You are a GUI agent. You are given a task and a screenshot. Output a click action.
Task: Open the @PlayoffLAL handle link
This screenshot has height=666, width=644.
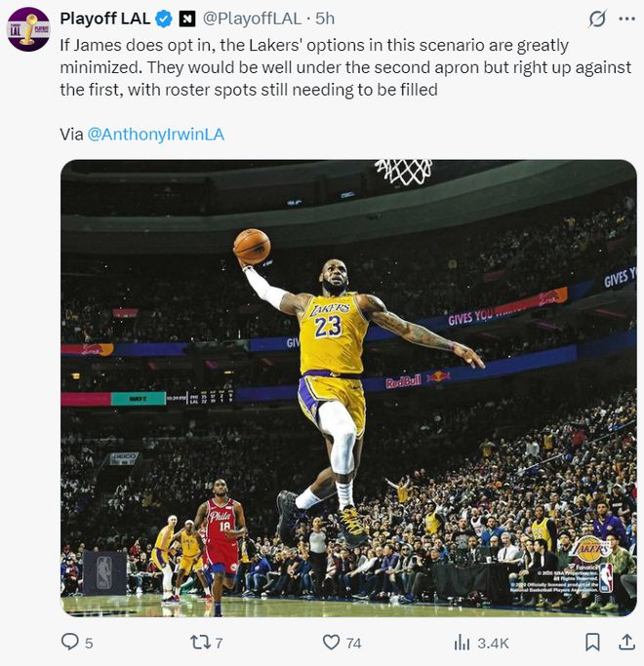pos(251,19)
